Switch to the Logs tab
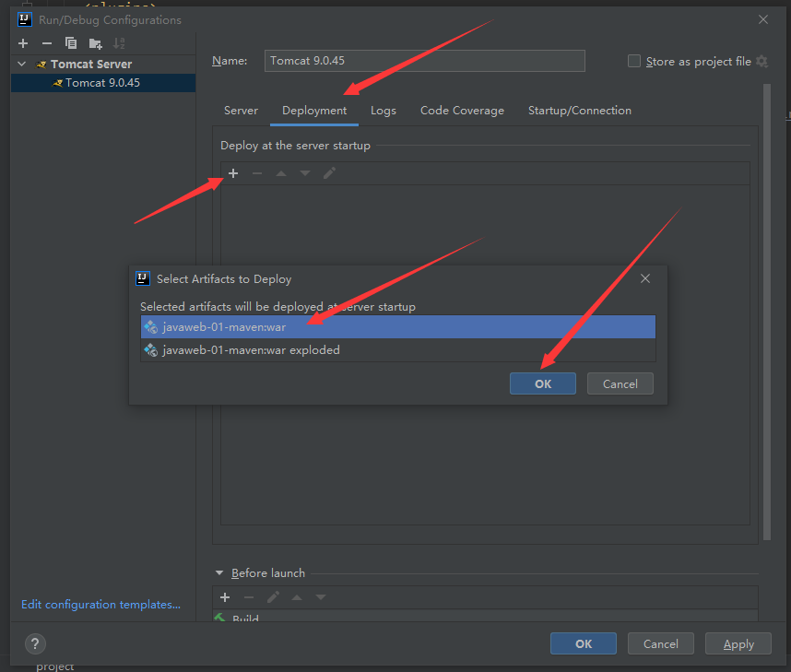 (384, 111)
